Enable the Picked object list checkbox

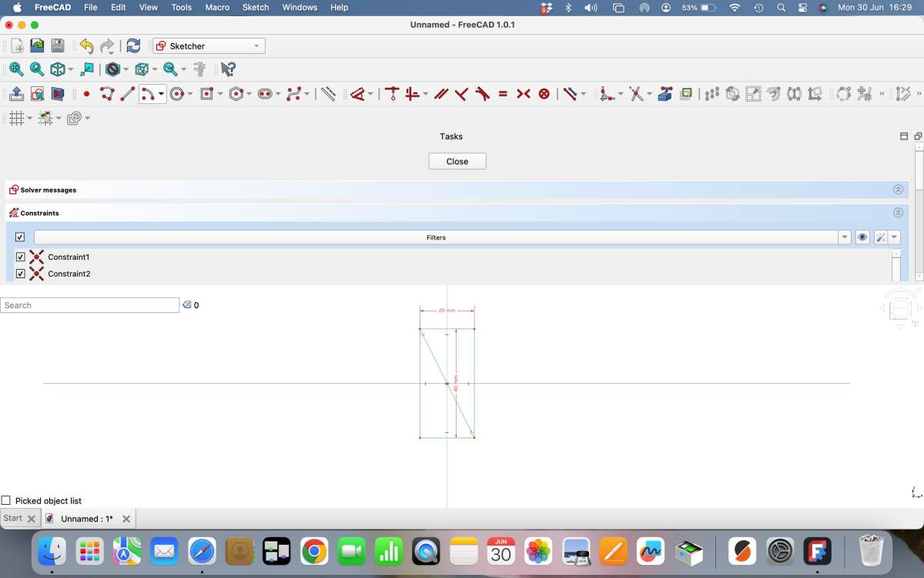pos(6,501)
